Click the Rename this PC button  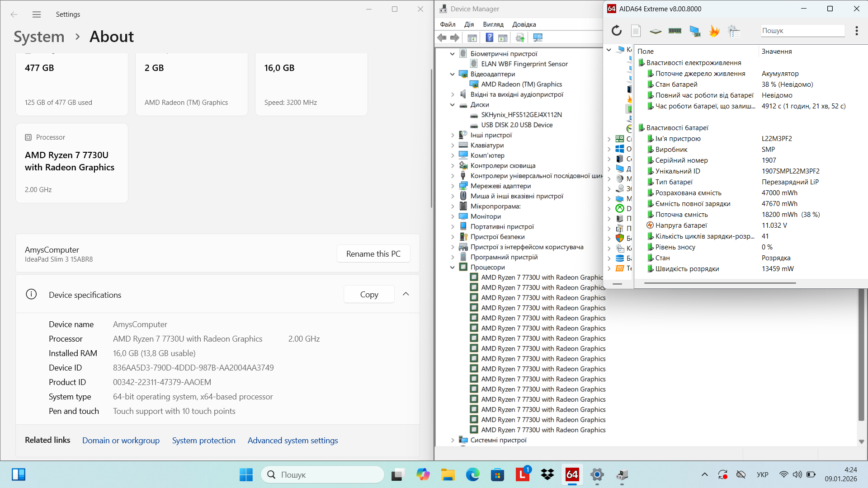[373, 254]
